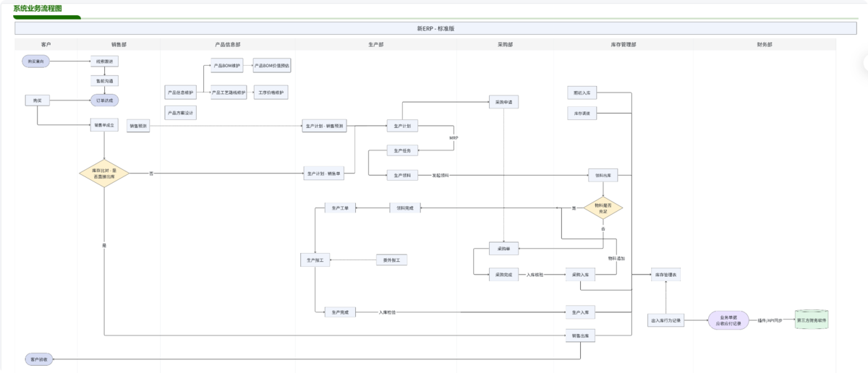
Task: Click the 产品BOM维护 box
Action: tap(228, 66)
